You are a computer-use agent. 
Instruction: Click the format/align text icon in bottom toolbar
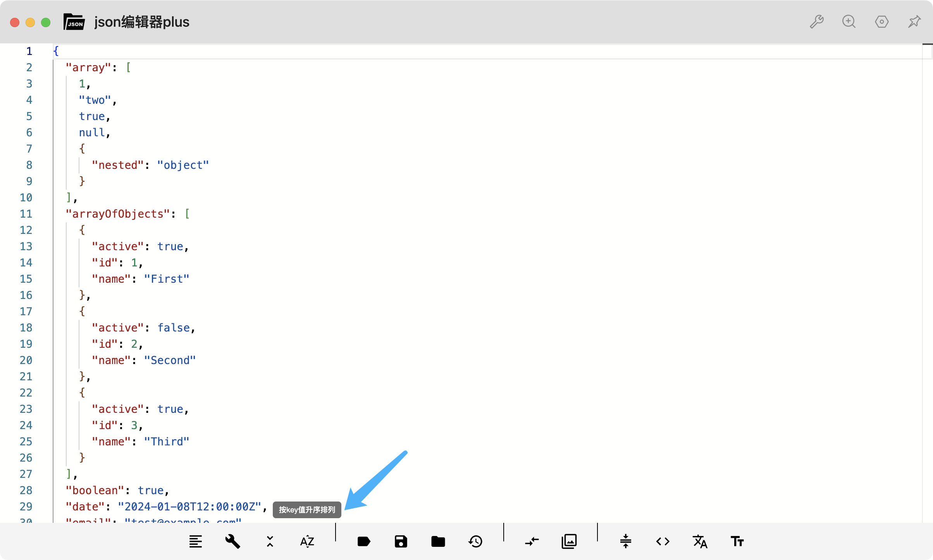[196, 541]
